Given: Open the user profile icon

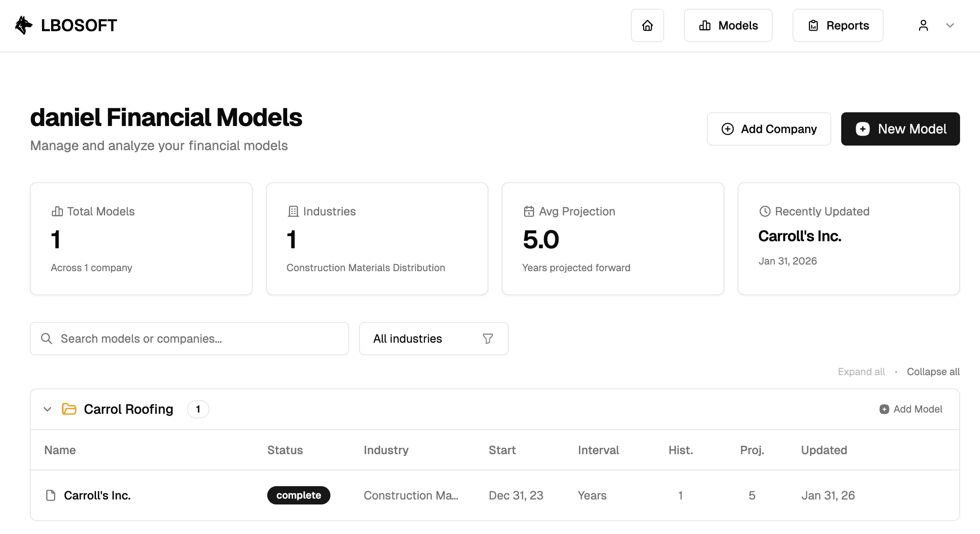Looking at the screenshot, I should [923, 25].
